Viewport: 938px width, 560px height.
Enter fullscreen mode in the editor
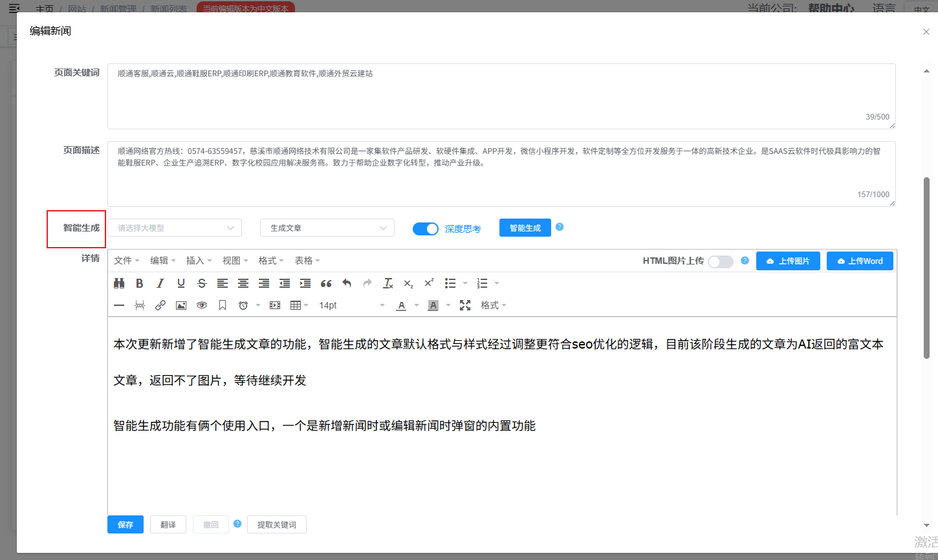[465, 305]
